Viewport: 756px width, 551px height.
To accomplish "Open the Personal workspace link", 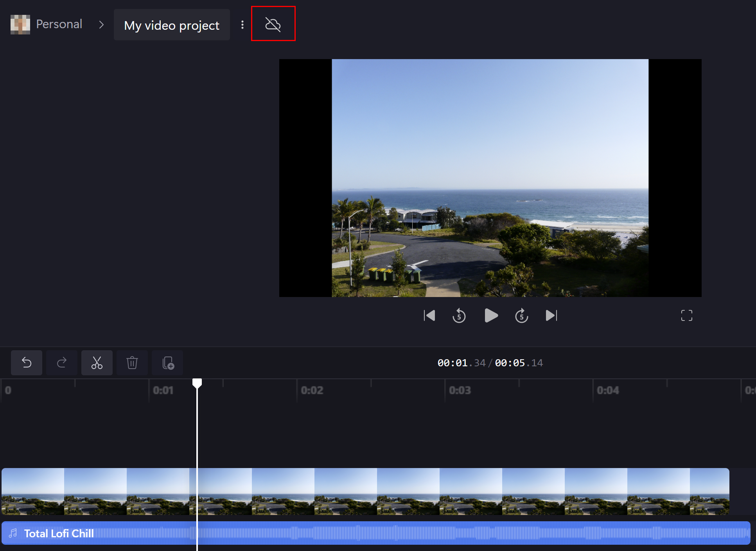I will (x=59, y=24).
